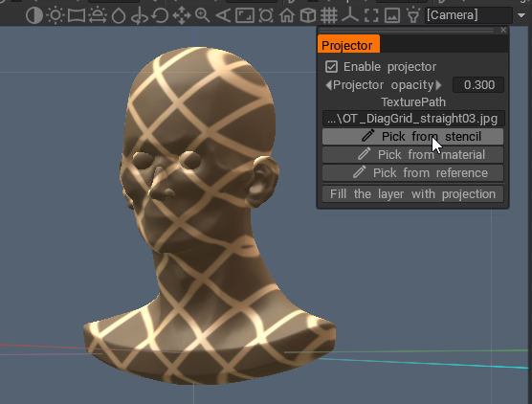Click the circular rotate arrow icon
This screenshot has height=404, width=532.
[160, 15]
